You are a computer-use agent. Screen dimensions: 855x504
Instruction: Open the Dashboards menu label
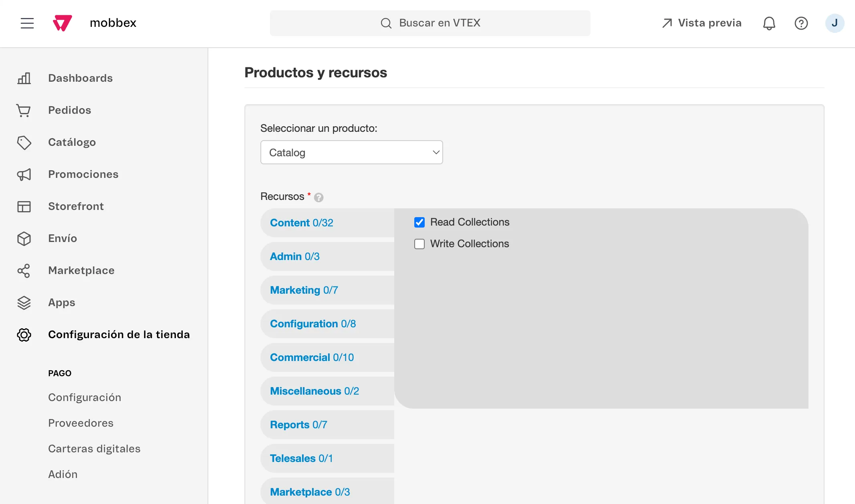(x=81, y=78)
